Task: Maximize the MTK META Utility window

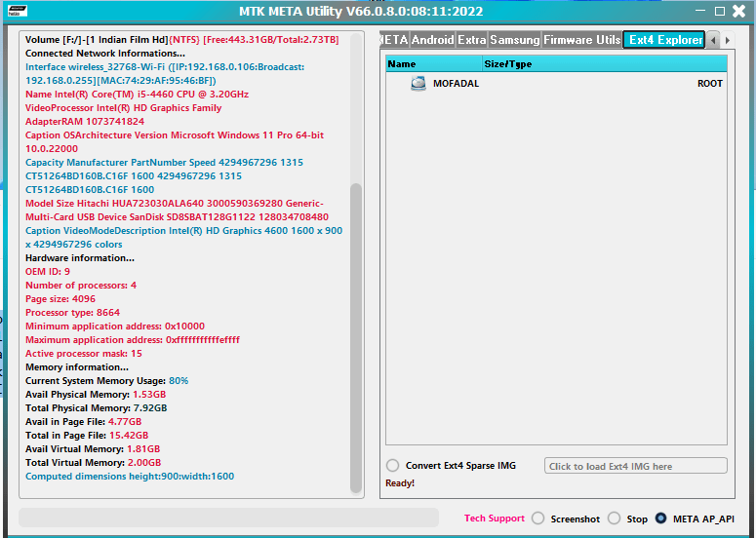Action: (719, 11)
